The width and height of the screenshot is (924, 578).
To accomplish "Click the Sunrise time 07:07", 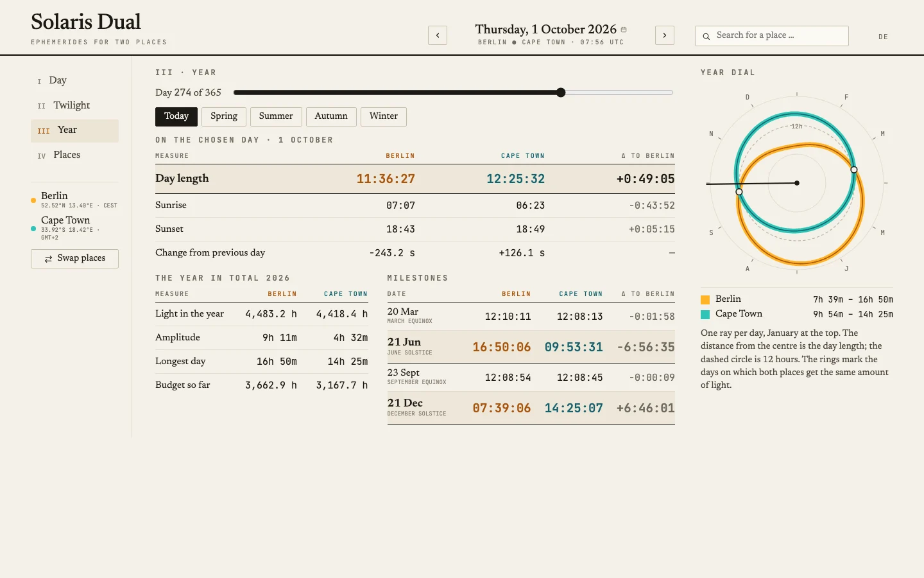I will pyautogui.click(x=400, y=206).
